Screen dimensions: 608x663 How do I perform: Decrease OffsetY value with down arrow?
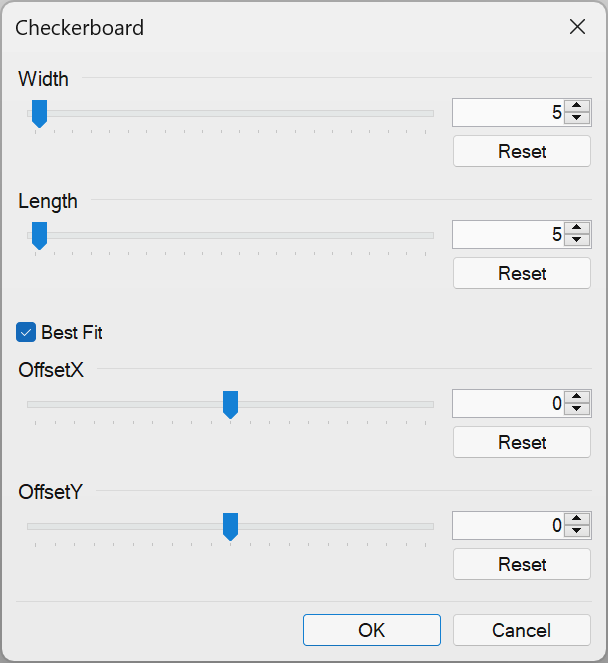pos(576,531)
